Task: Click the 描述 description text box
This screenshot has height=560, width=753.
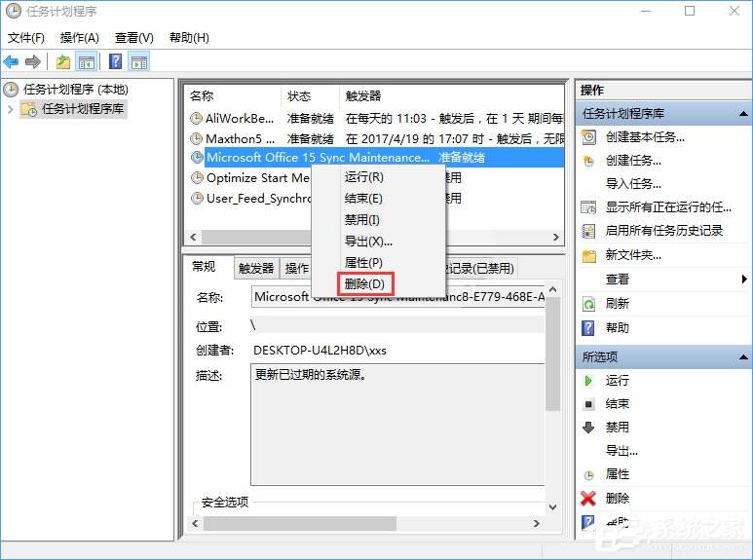Action: click(397, 425)
